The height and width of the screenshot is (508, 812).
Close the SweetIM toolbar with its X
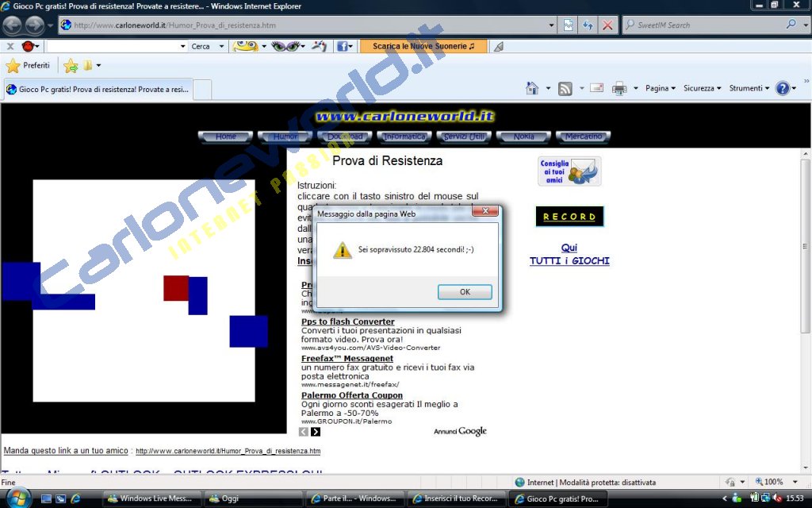(x=10, y=46)
